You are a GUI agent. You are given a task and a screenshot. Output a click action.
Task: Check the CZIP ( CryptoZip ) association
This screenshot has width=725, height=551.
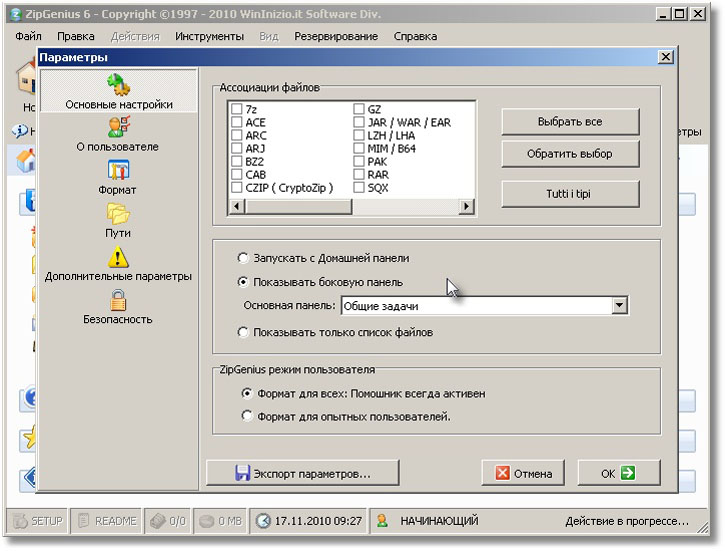point(237,188)
